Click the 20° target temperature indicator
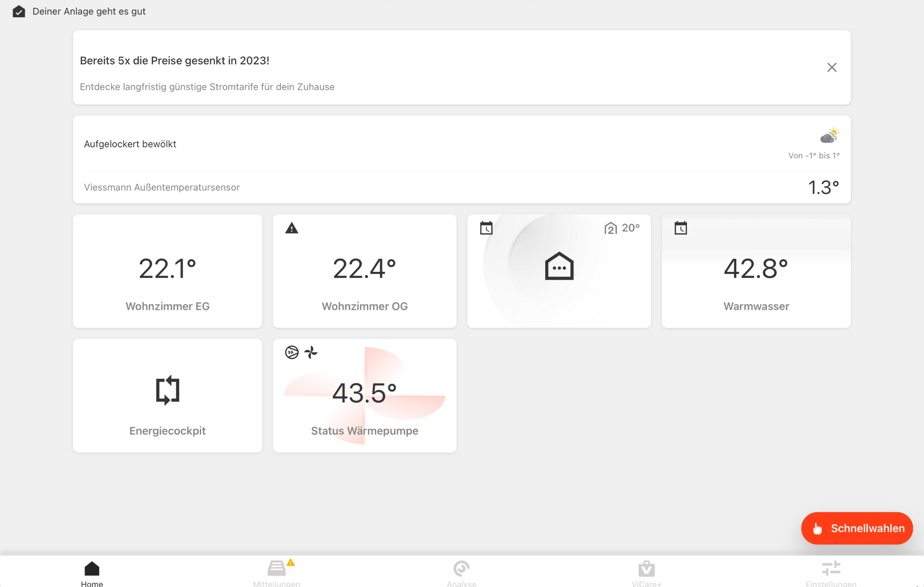Screen dimensions: 924x587 click(622, 228)
